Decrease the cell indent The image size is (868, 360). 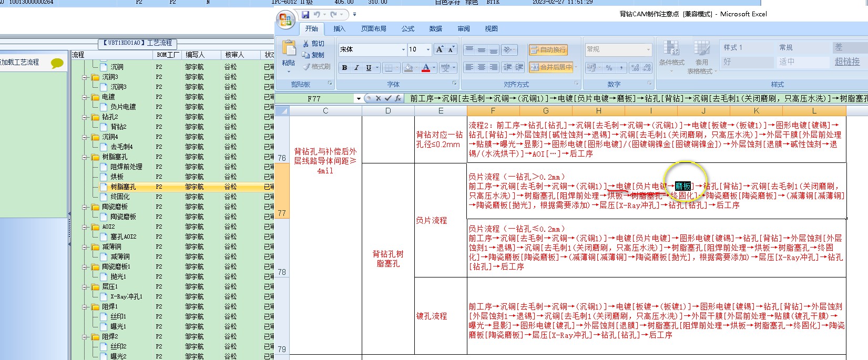(507, 67)
